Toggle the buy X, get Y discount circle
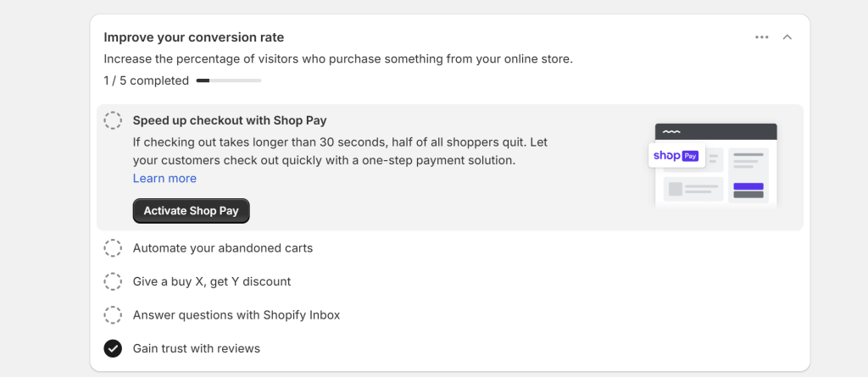868x377 pixels. click(113, 281)
